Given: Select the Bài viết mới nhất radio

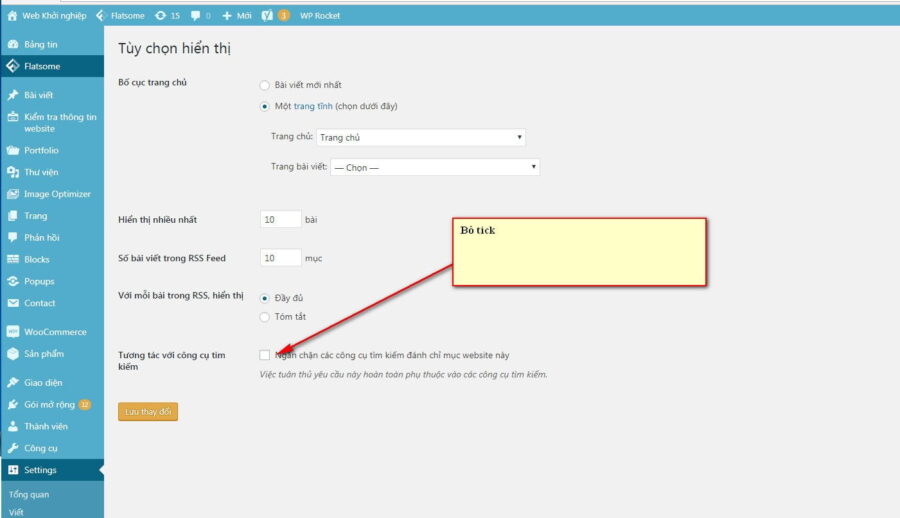Looking at the screenshot, I should (x=264, y=85).
